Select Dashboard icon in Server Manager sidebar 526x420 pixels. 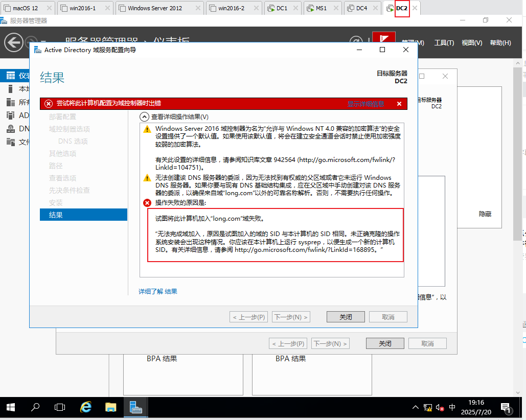click(11, 76)
